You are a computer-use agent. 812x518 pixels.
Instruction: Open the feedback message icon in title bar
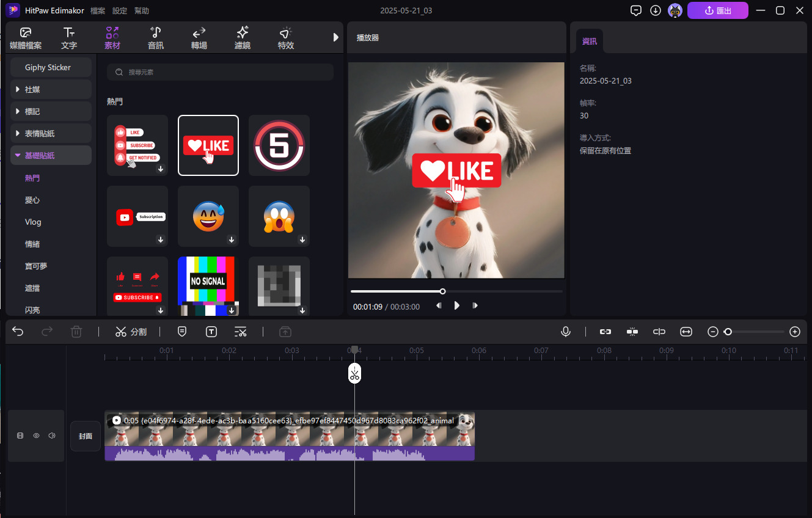pyautogui.click(x=636, y=10)
